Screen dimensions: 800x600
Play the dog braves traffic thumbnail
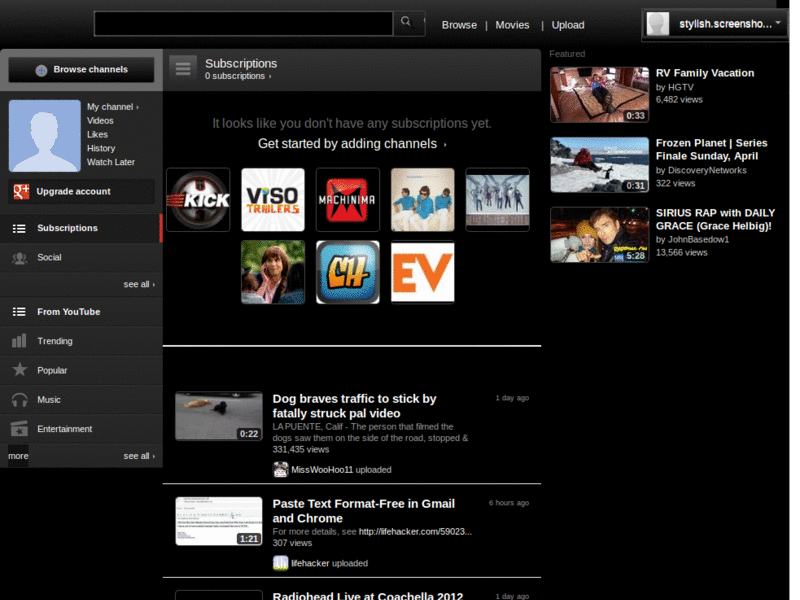coord(219,416)
